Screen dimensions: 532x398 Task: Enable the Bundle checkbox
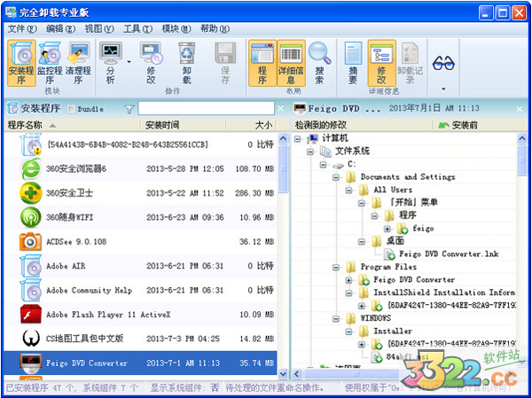tap(71, 109)
